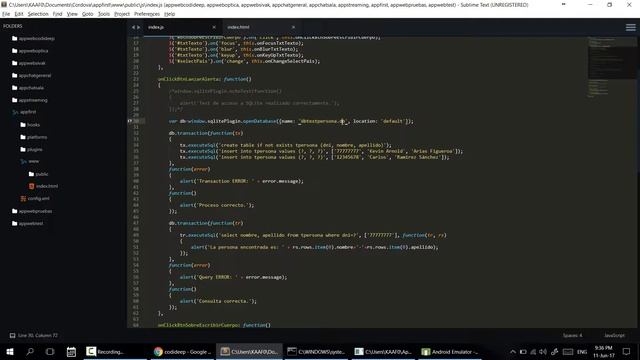Click the Line 30, Column 72 indicator
Screen dimensions: 640x360
tap(38, 336)
